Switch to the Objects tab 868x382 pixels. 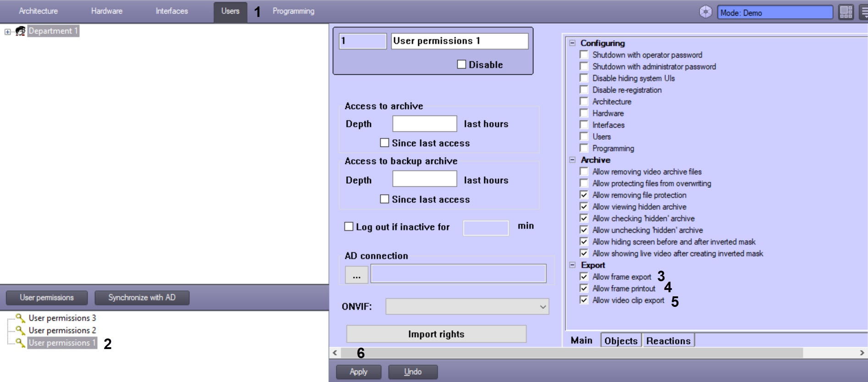(621, 341)
